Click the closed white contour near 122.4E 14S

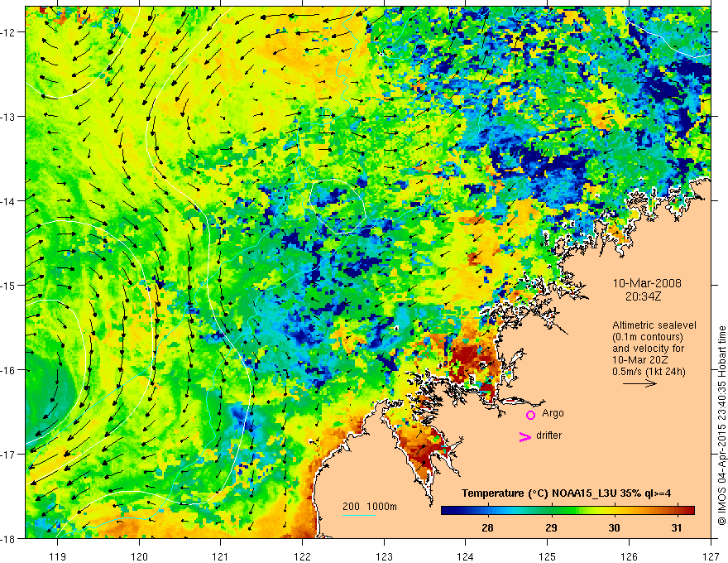pyautogui.click(x=338, y=206)
